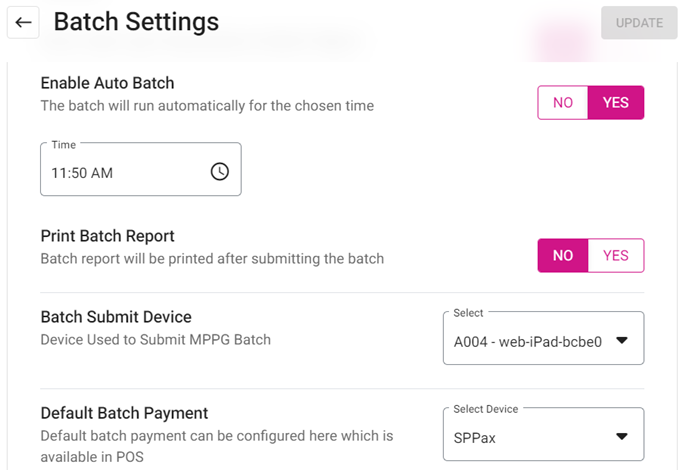Turn Enable Auto Batch to YES

pyautogui.click(x=616, y=103)
